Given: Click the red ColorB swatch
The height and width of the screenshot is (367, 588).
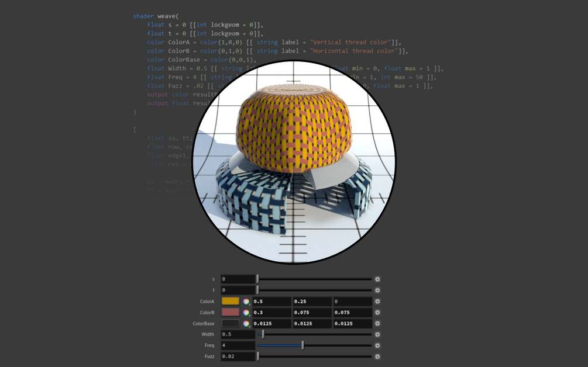Looking at the screenshot, I should [x=231, y=312].
